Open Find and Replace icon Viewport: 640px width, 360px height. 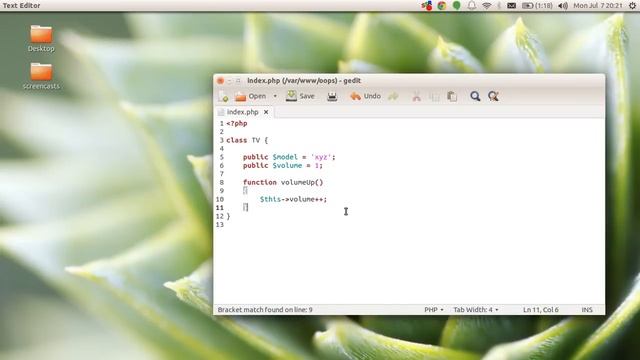493,96
